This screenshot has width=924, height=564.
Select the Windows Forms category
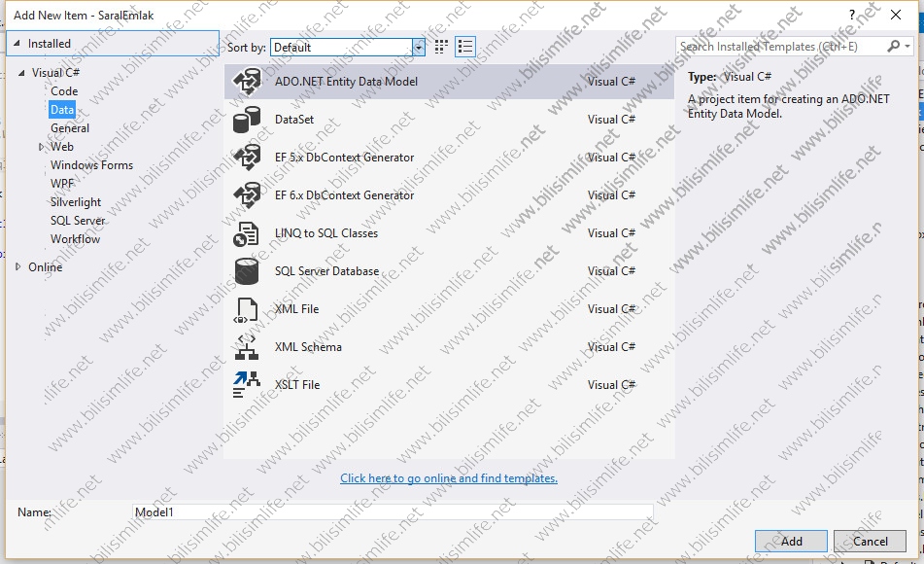[x=92, y=165]
